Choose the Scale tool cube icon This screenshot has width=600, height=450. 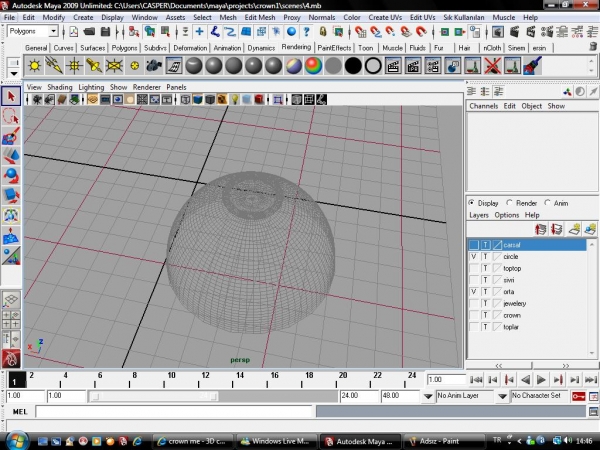tap(11, 196)
